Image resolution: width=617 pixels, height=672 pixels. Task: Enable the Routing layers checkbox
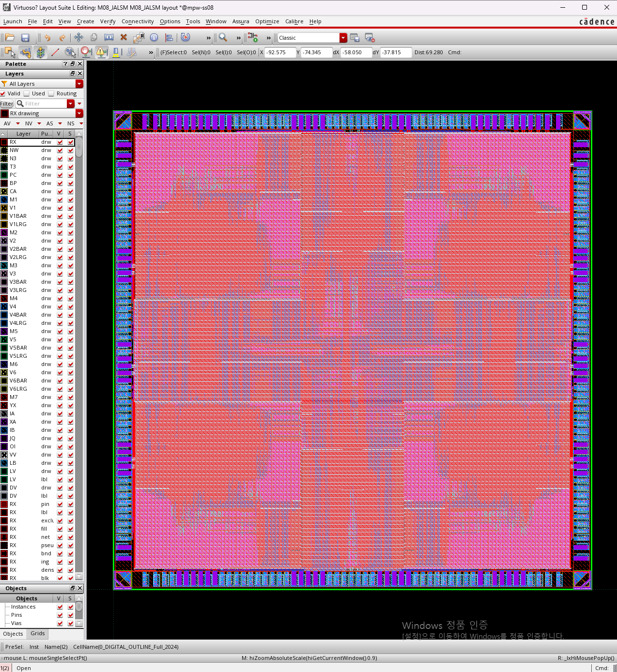click(x=51, y=93)
